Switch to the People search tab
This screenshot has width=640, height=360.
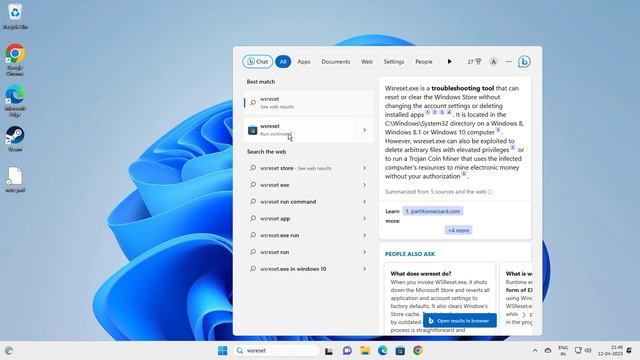point(424,62)
